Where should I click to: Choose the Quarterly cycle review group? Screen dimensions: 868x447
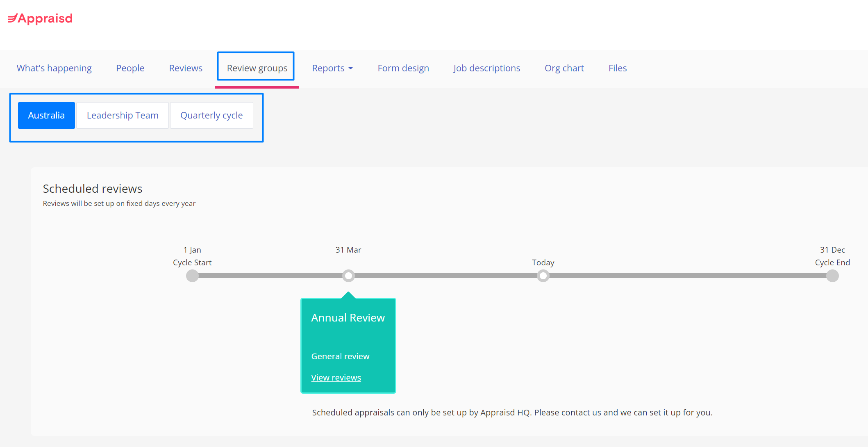point(211,115)
